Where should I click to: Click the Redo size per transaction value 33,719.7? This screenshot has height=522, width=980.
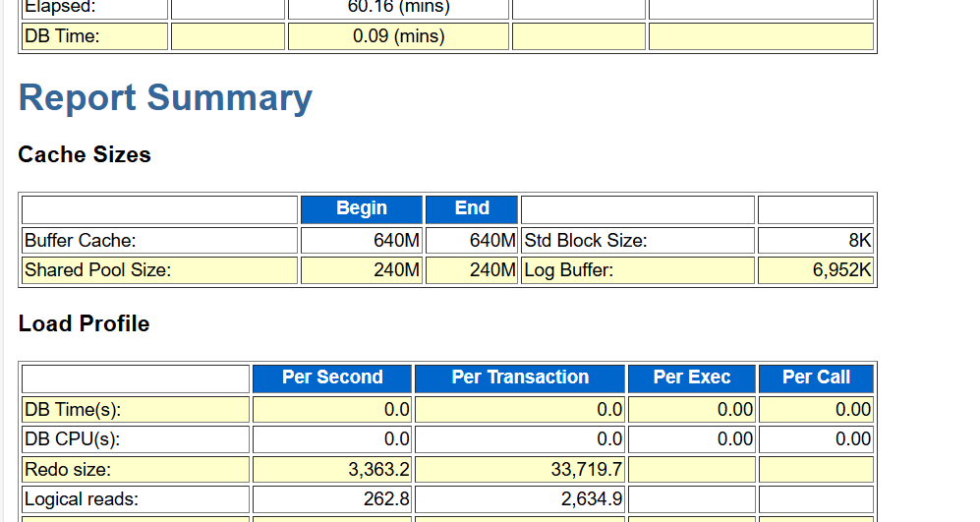point(586,469)
